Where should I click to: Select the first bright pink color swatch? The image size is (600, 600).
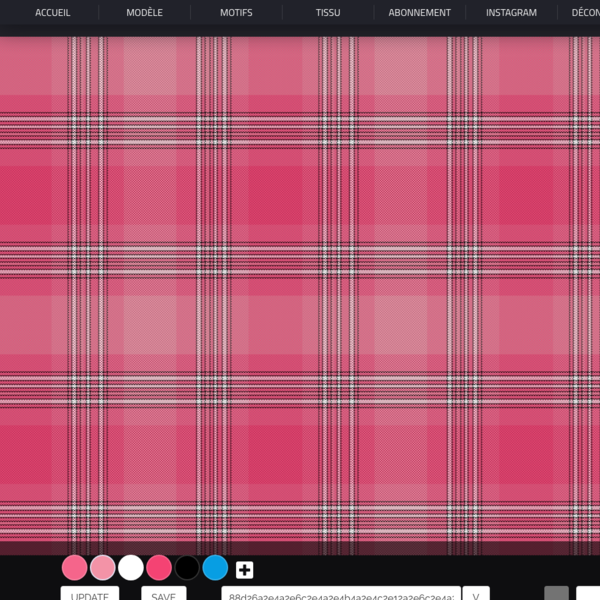pos(74,568)
